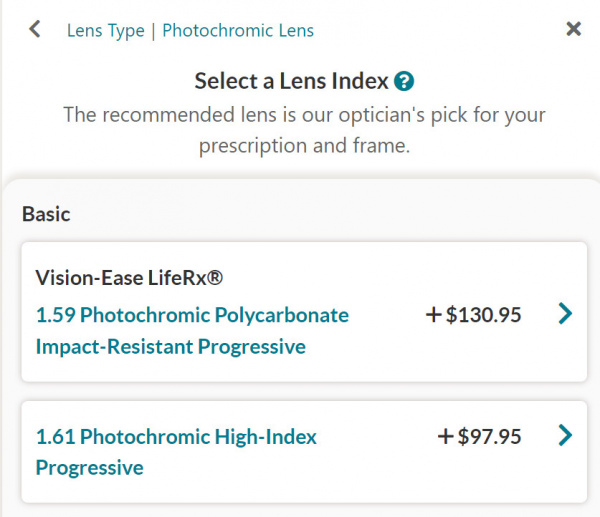
Task: Expand the 1.61 High-Index lens chevron
Action: pyautogui.click(x=565, y=435)
